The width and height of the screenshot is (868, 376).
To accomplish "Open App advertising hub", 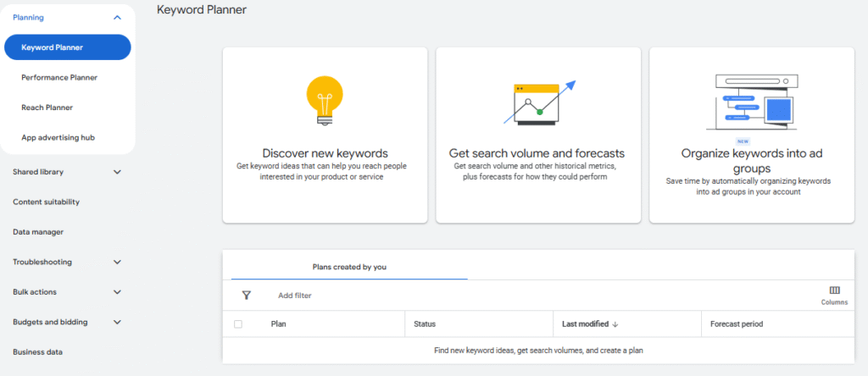I will (x=58, y=138).
